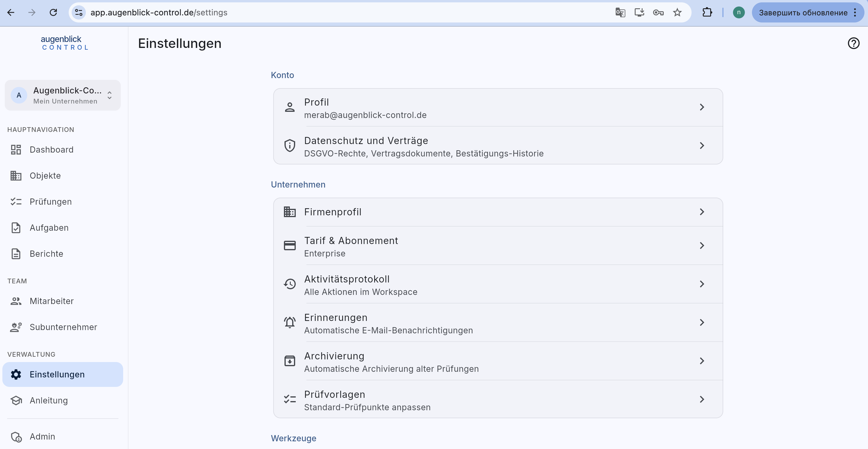Click the Profil person icon

290,107
